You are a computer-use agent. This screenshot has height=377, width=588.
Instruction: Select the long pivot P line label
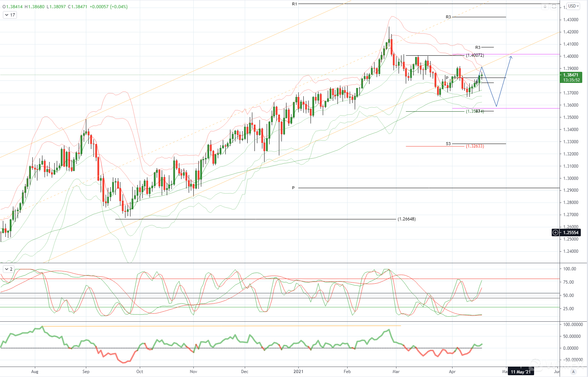pyautogui.click(x=293, y=188)
